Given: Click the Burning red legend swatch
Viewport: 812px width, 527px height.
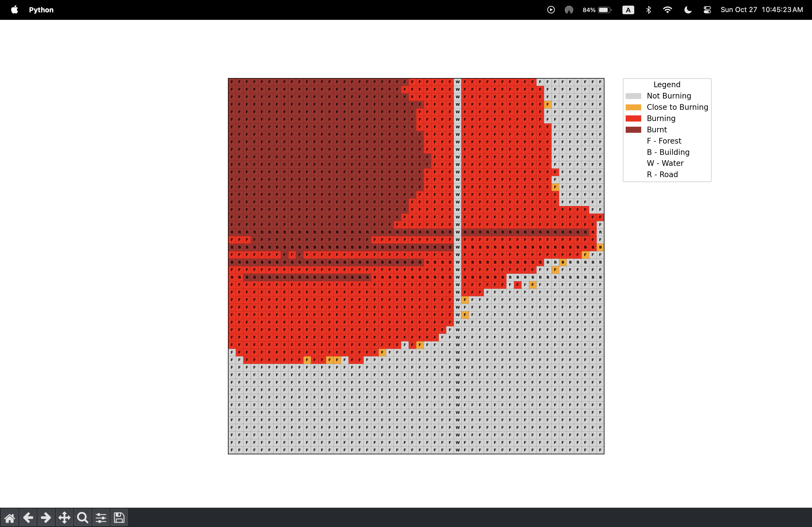Looking at the screenshot, I should coord(633,118).
